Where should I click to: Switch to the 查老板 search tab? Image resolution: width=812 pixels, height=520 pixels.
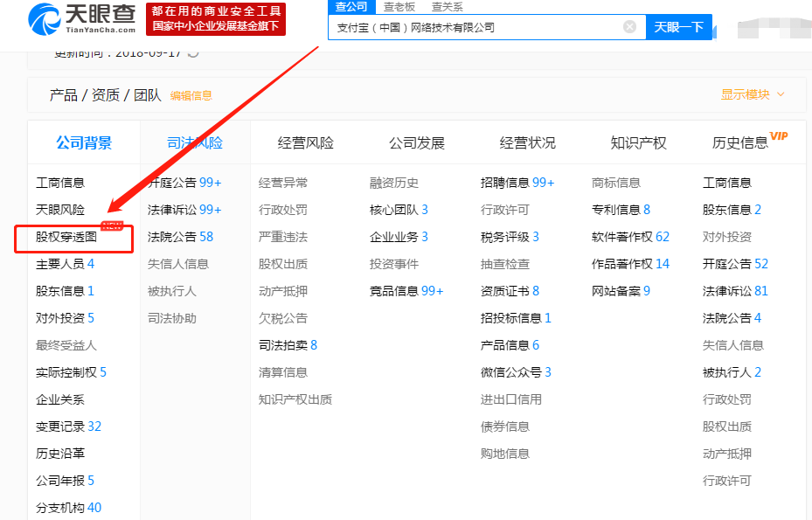(399, 7)
